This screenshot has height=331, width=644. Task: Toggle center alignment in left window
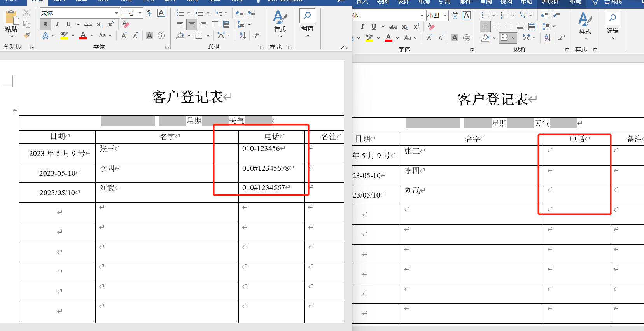pyautogui.click(x=191, y=24)
